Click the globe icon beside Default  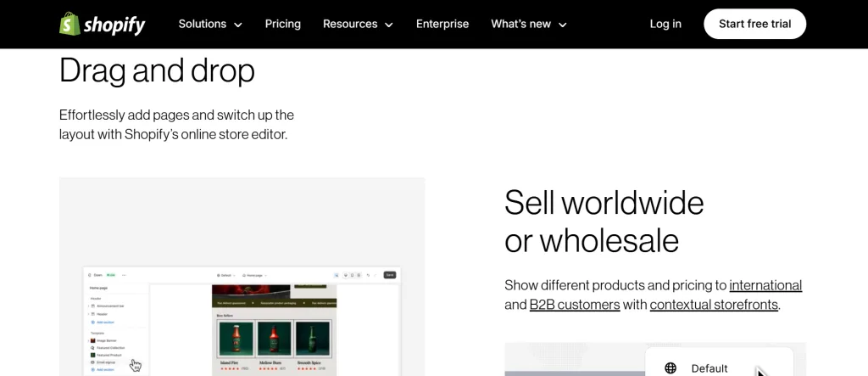(670, 368)
